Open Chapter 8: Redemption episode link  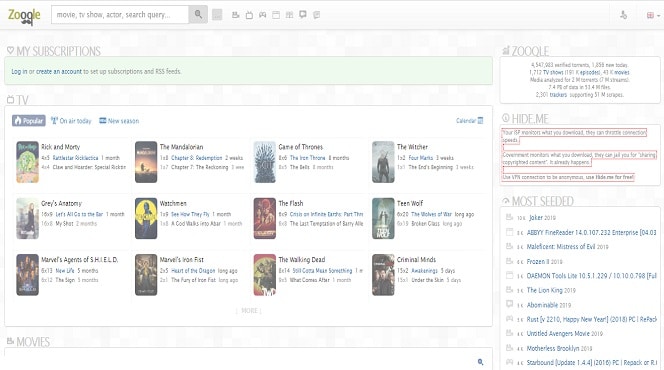pyautogui.click(x=196, y=158)
